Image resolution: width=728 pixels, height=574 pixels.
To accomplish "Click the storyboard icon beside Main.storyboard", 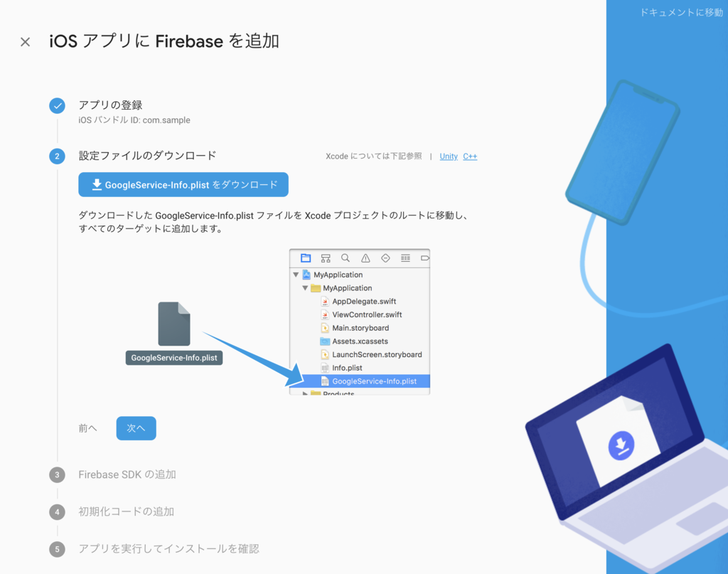I will click(325, 329).
